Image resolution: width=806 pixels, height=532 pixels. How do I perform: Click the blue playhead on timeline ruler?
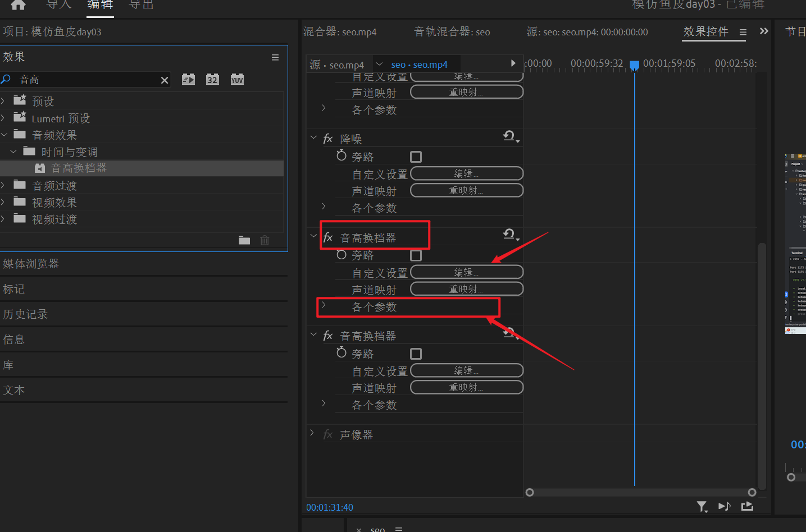click(x=635, y=65)
